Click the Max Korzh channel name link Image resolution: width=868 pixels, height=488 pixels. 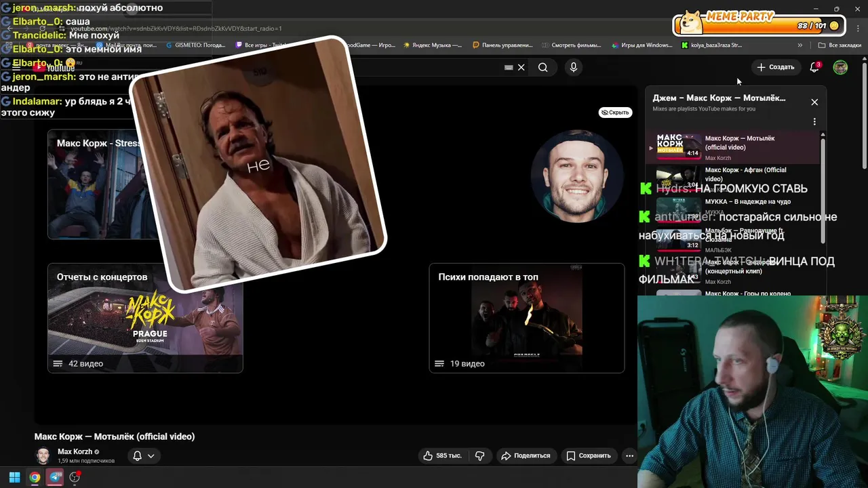[x=75, y=452]
